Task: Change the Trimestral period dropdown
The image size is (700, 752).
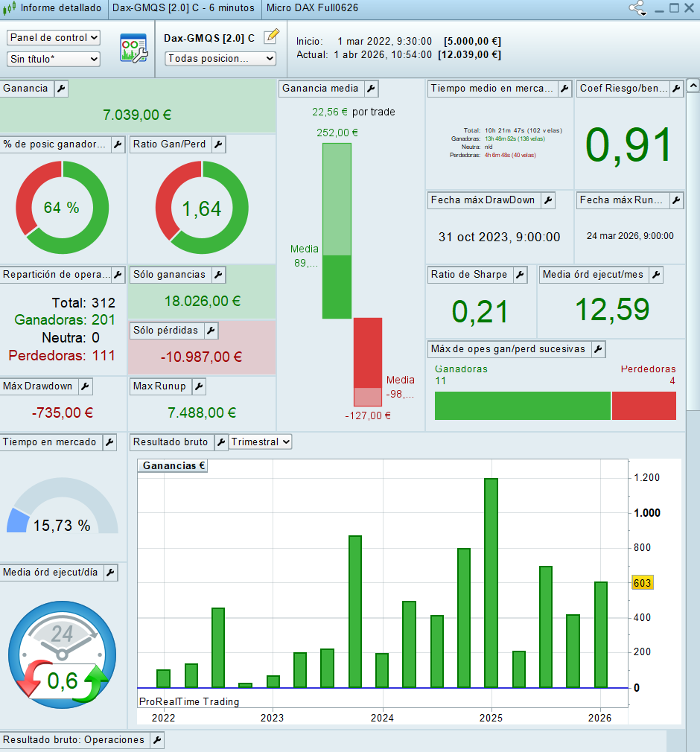Action: 260,442
